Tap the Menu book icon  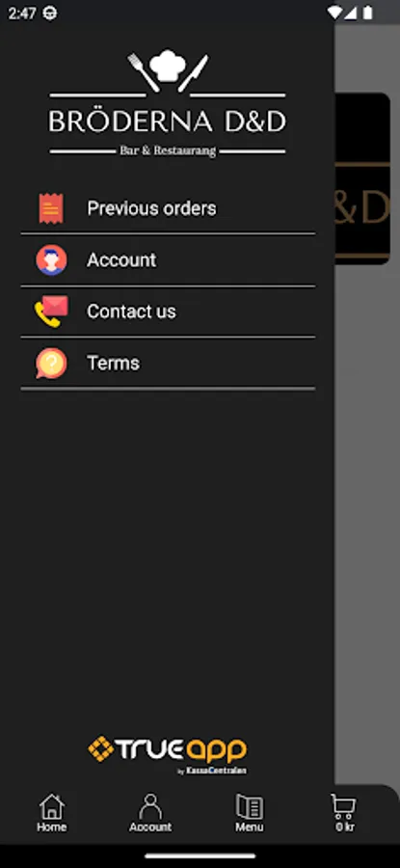(250, 807)
